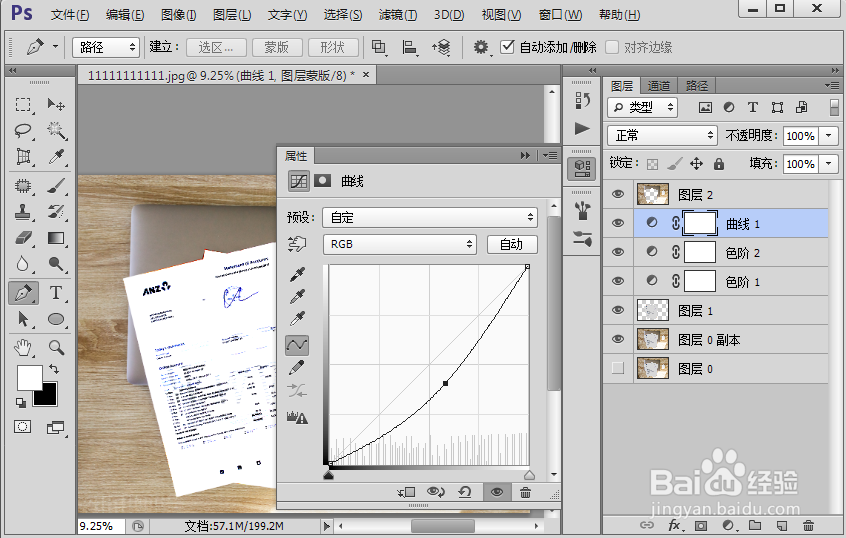Clip the adjustment to the layer below
The image size is (846, 538).
[x=406, y=492]
